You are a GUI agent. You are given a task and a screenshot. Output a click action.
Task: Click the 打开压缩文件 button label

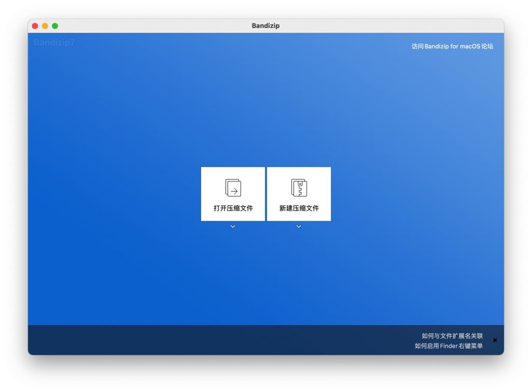coord(233,208)
